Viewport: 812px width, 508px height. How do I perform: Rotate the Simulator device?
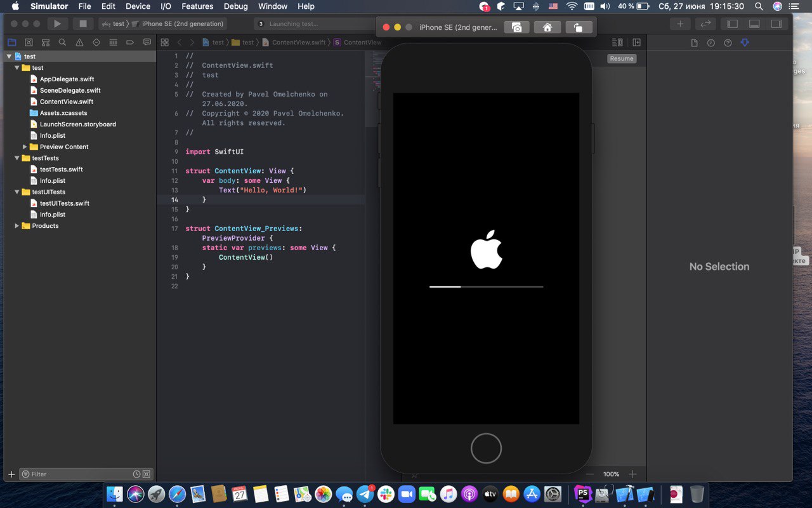[x=578, y=27]
